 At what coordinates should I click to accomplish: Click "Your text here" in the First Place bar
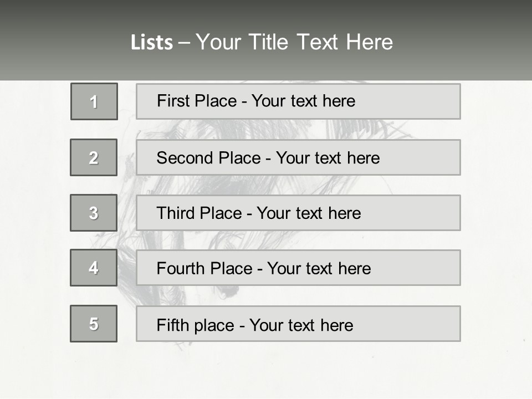pos(303,101)
